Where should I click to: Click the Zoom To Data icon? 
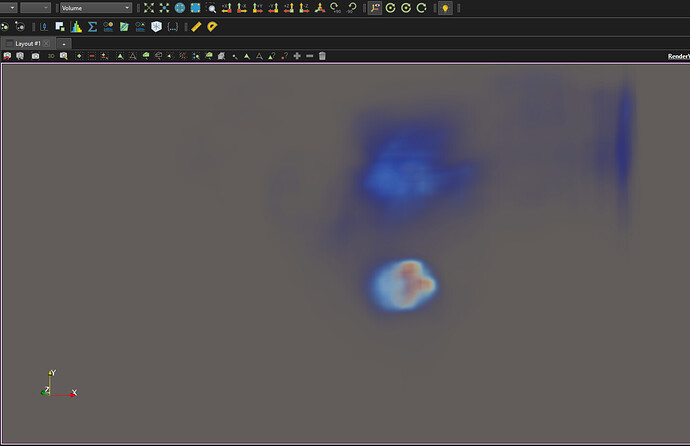(164, 8)
